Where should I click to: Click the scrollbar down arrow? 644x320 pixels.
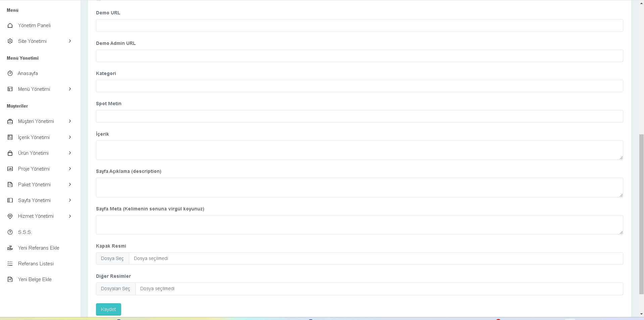tap(641, 314)
